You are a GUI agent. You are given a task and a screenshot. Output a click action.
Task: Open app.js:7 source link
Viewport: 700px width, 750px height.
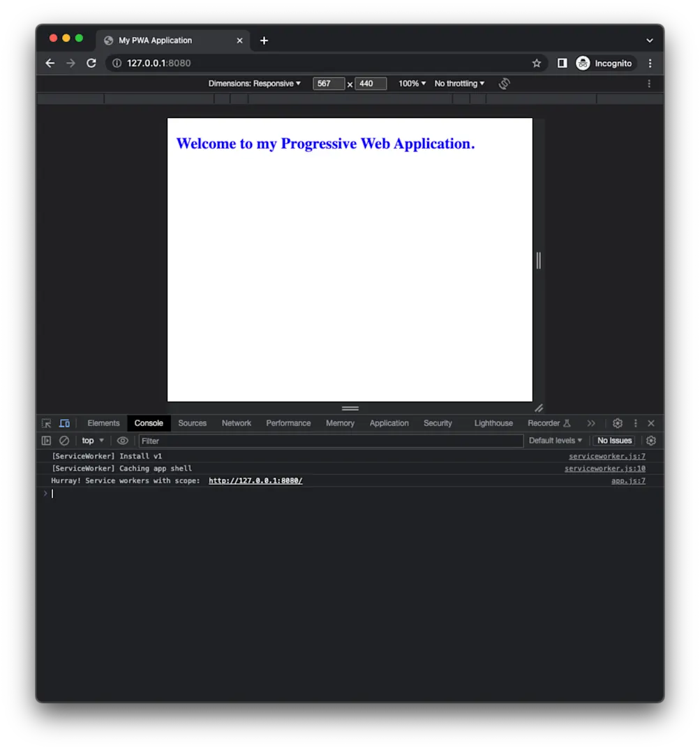628,480
